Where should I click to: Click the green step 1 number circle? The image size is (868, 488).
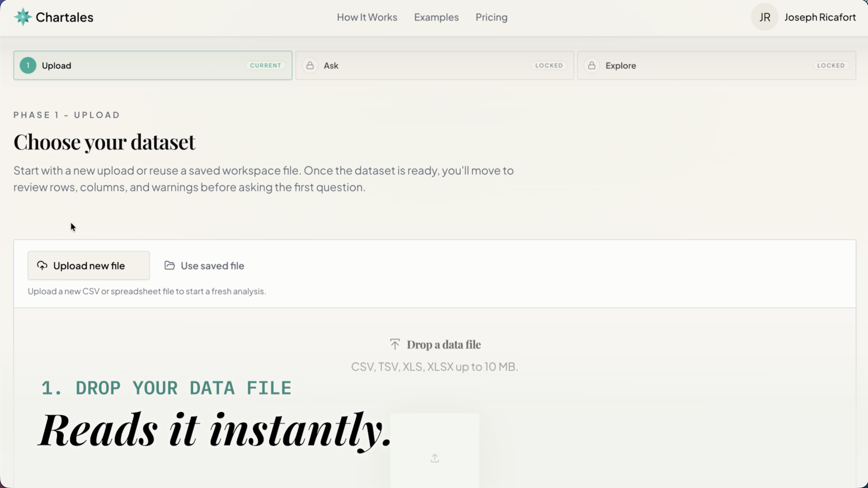coord(28,65)
